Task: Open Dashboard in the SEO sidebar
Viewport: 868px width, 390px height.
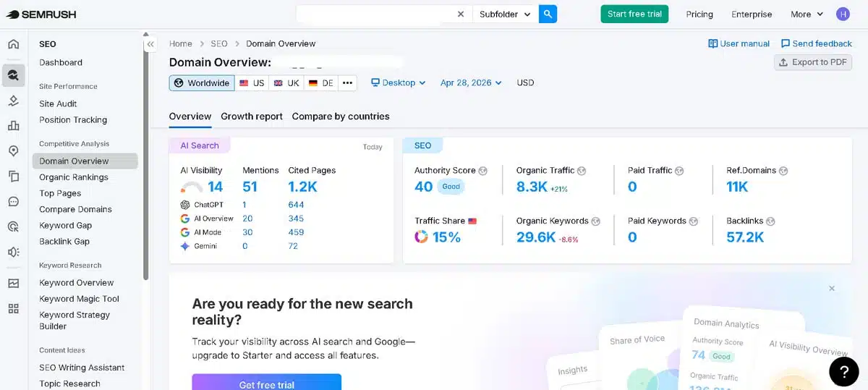Action: pyautogui.click(x=61, y=62)
